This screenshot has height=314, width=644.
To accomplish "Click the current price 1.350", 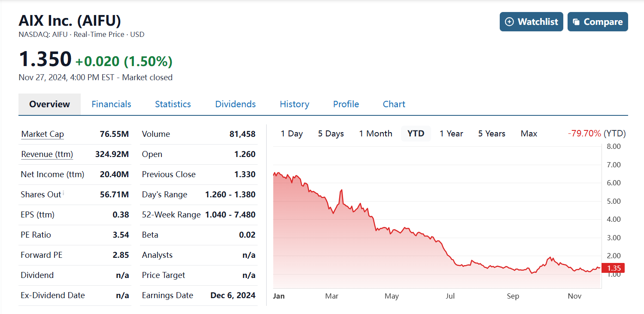I will [x=45, y=59].
